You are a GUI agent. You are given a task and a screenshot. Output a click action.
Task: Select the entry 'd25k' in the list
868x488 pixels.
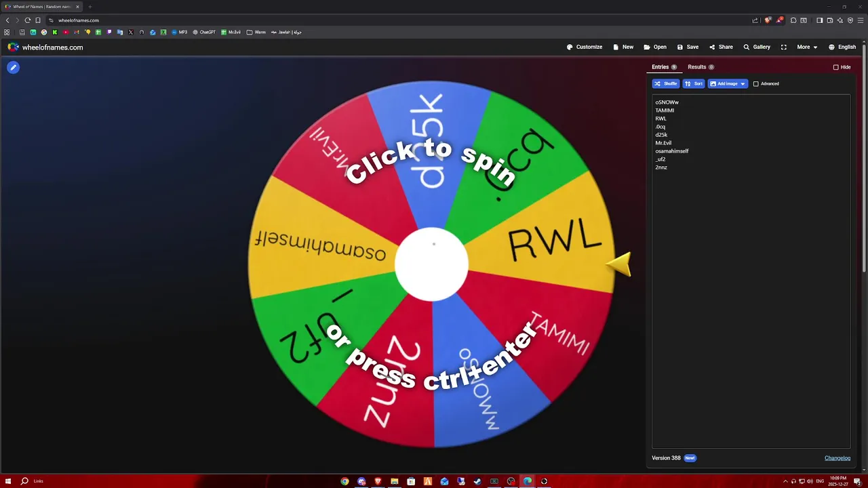pos(661,135)
